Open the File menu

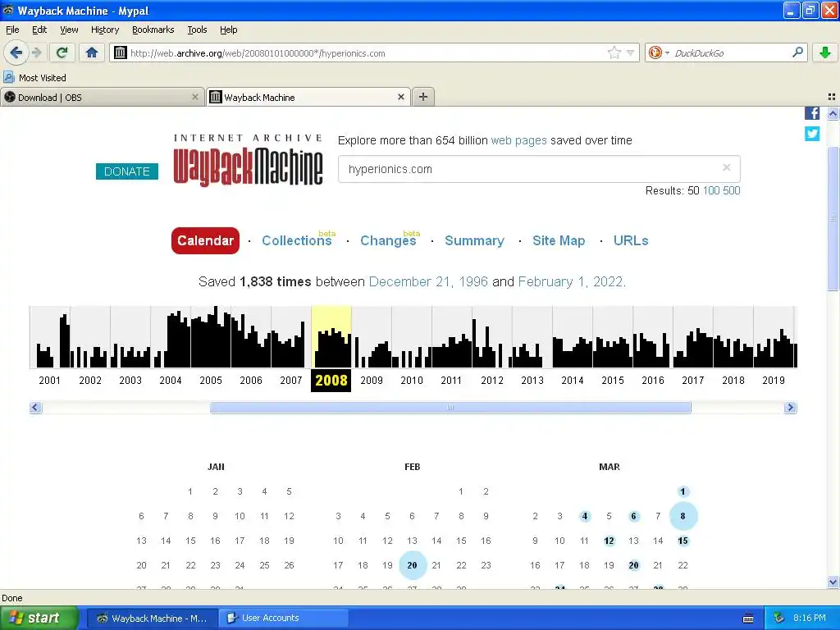(x=12, y=30)
